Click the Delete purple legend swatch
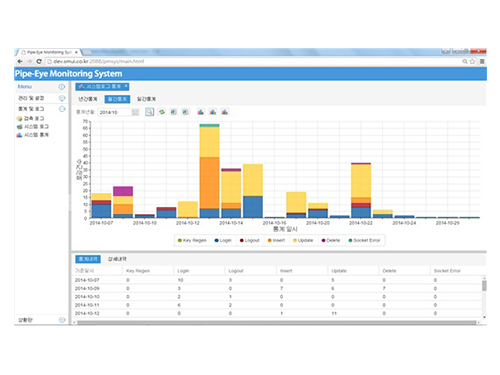Viewport: 500px width, 375px height. point(323,240)
